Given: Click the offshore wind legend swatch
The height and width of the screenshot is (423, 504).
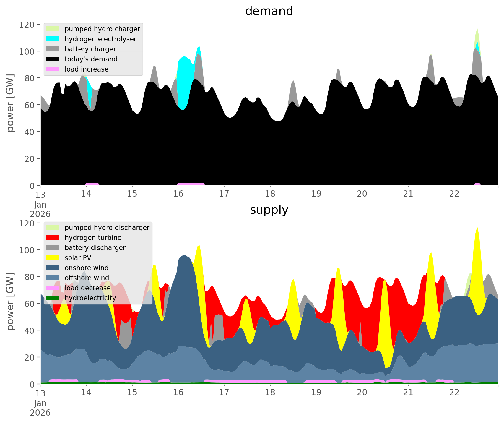Looking at the screenshot, I should point(53,278).
